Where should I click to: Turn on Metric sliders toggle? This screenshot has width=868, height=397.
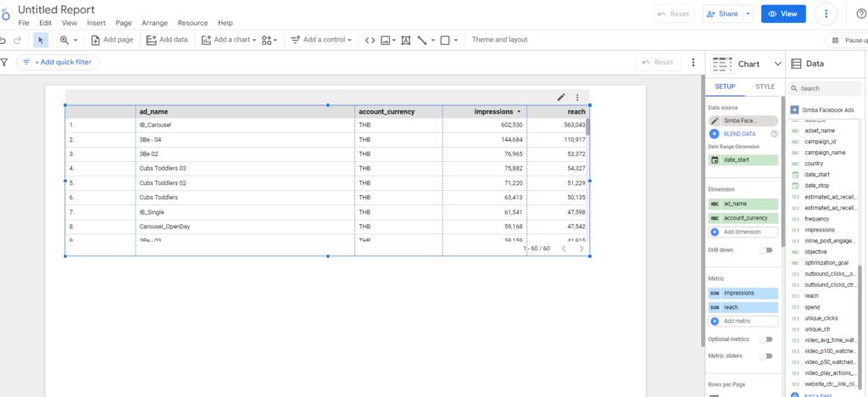[766, 355]
